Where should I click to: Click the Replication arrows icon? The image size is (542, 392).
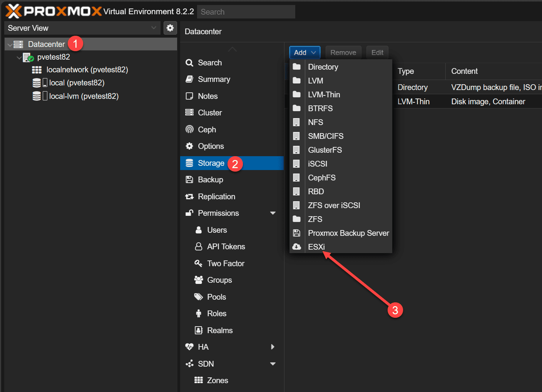point(189,197)
